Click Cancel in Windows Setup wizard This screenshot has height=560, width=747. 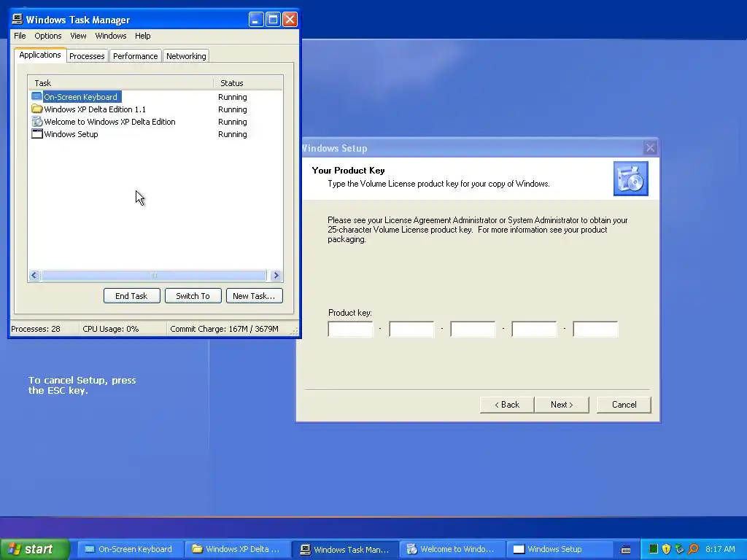[x=624, y=405]
